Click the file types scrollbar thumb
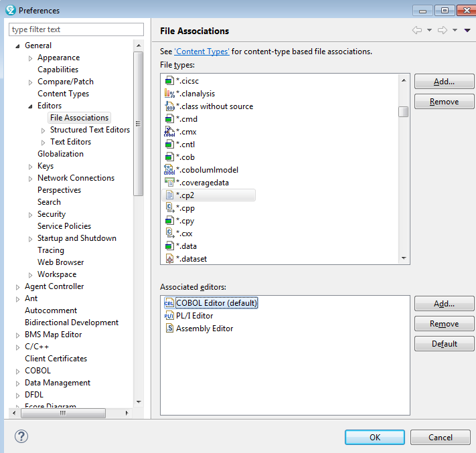 coord(404,112)
